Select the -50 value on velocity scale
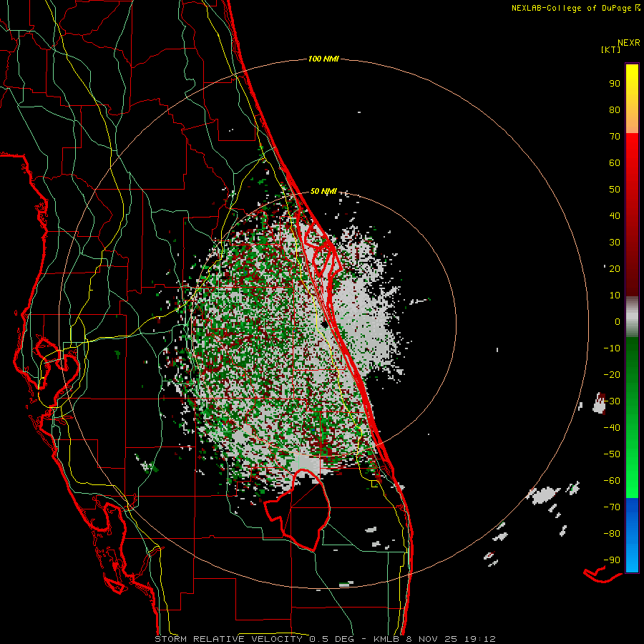The image size is (644, 644). tap(612, 454)
